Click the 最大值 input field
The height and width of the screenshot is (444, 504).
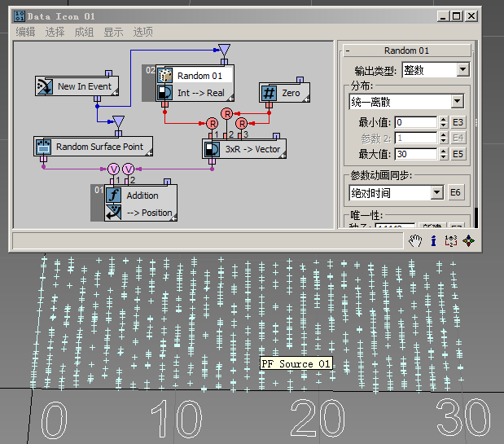415,154
